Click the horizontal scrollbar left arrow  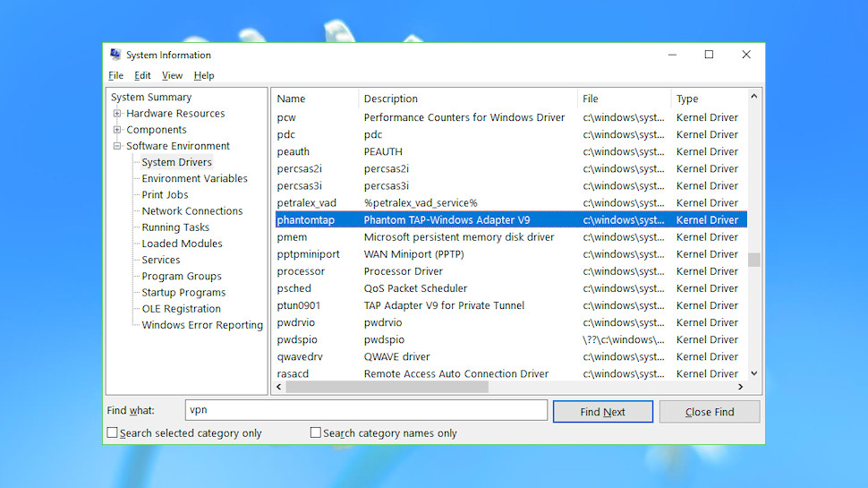point(279,387)
